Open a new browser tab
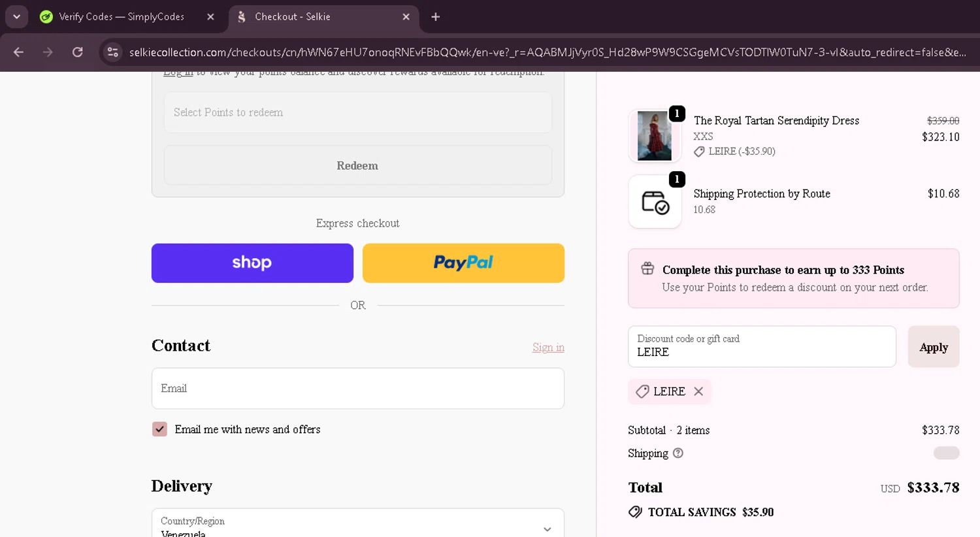The image size is (980, 537). [x=436, y=17]
